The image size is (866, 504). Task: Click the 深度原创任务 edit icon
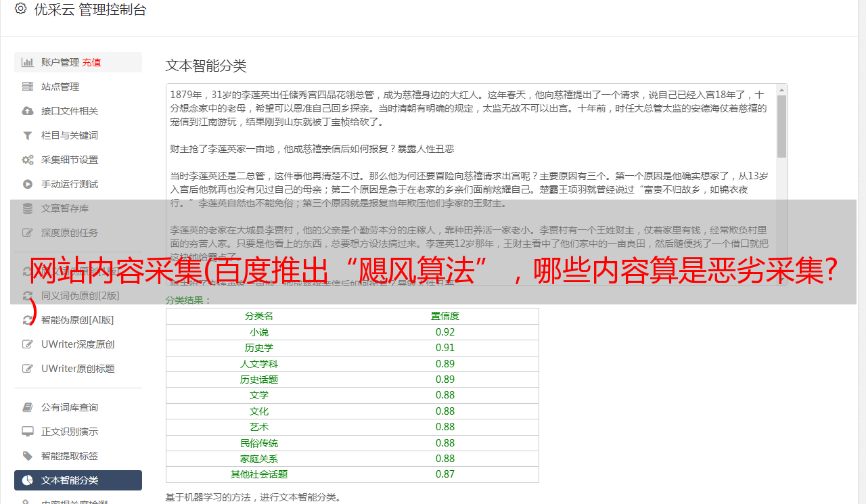pos(28,233)
